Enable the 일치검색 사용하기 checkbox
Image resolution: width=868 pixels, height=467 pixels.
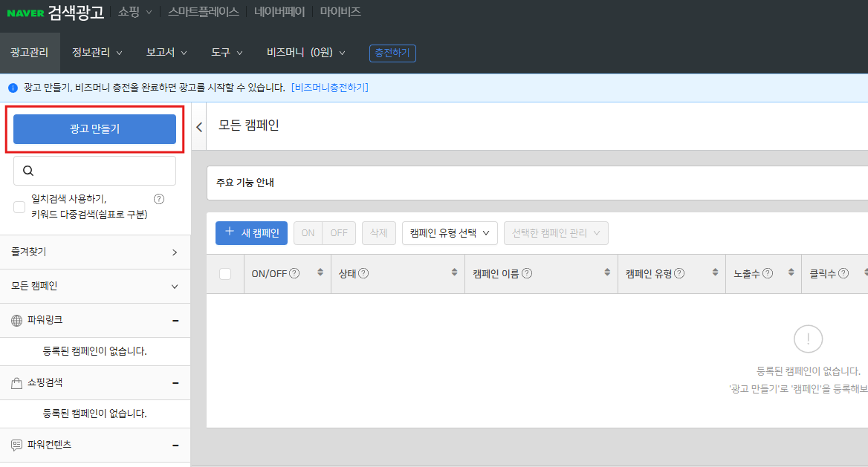tap(19, 207)
